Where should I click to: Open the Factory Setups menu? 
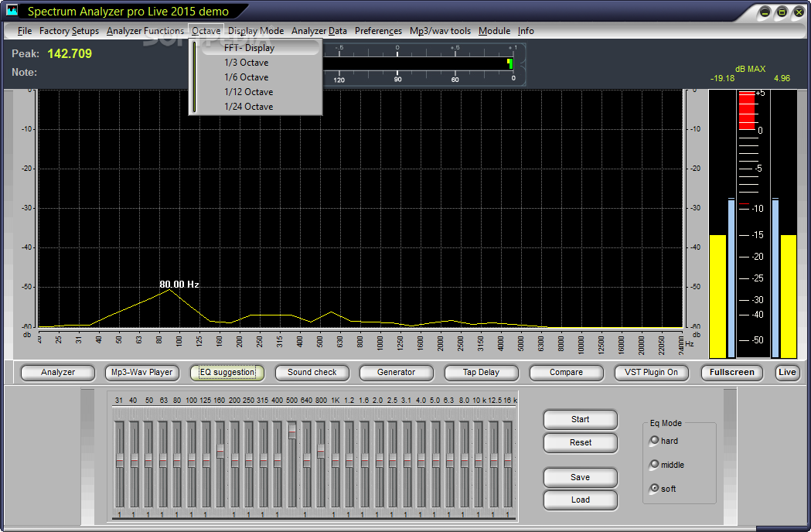[x=69, y=31]
